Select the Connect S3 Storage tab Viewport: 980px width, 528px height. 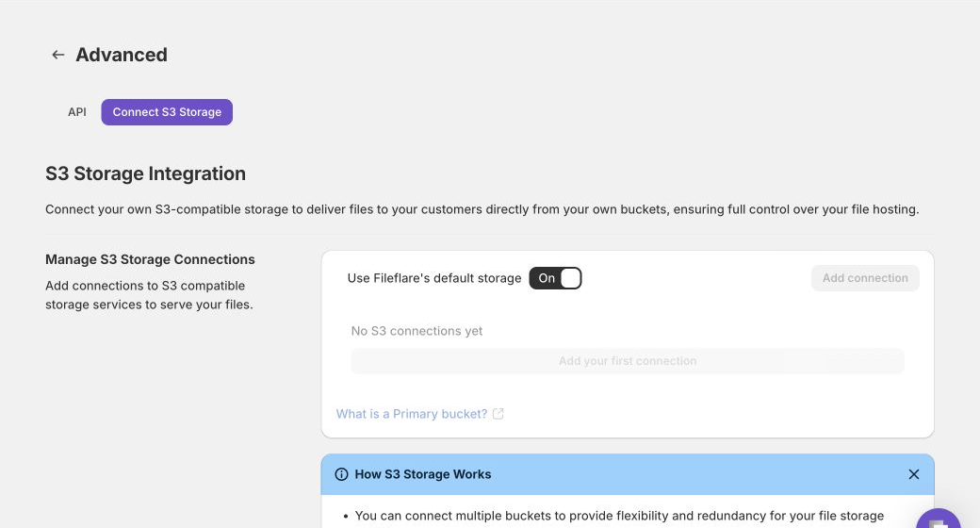(167, 112)
